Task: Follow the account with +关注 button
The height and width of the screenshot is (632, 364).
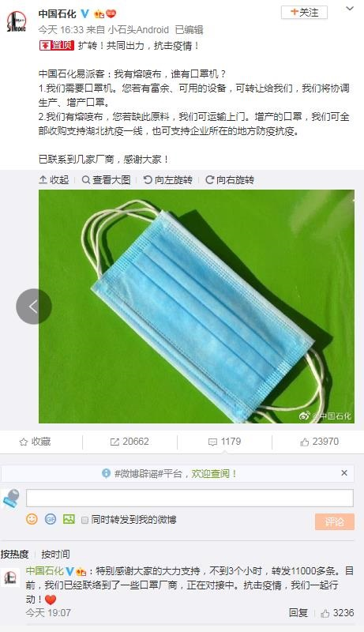Action: 305,13
